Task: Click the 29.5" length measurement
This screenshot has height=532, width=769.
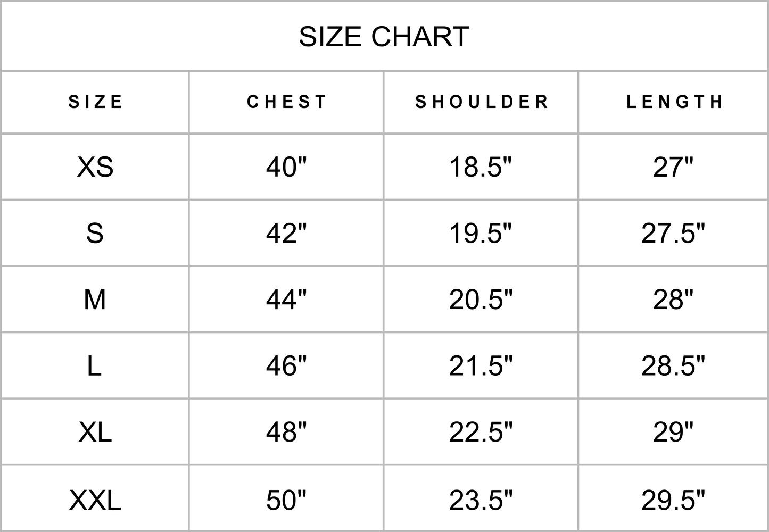Action: tap(673, 500)
